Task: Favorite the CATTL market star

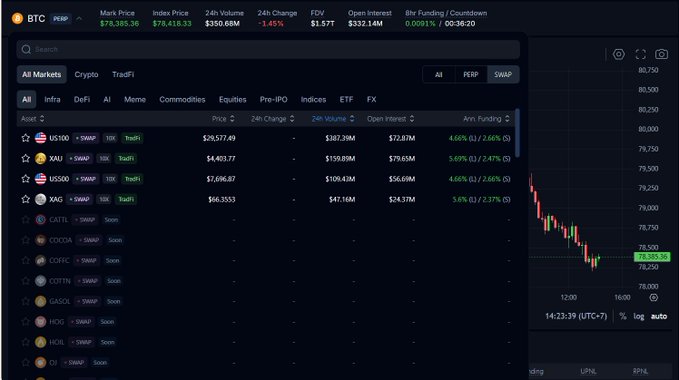Action: pyautogui.click(x=26, y=219)
